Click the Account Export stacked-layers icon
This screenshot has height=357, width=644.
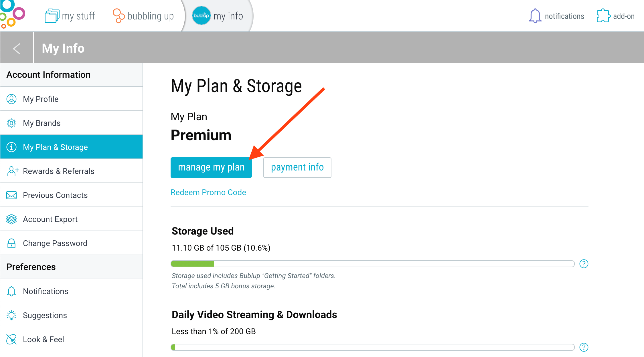(11, 219)
